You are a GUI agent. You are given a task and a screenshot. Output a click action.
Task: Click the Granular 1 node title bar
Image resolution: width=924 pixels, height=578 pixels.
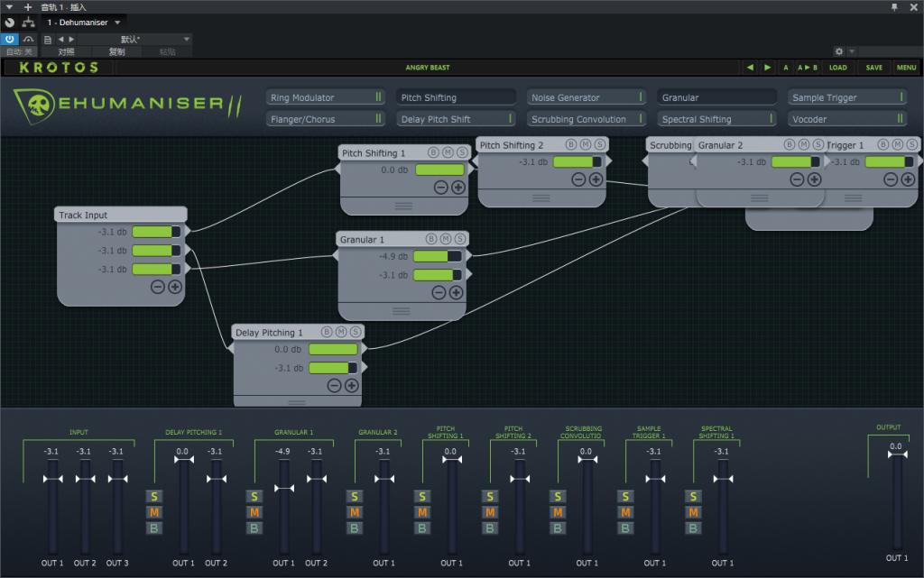coord(402,239)
